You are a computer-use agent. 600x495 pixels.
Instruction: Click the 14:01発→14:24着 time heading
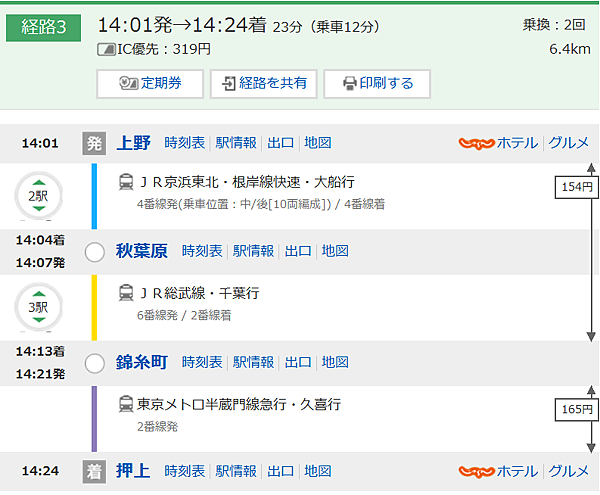[182, 26]
